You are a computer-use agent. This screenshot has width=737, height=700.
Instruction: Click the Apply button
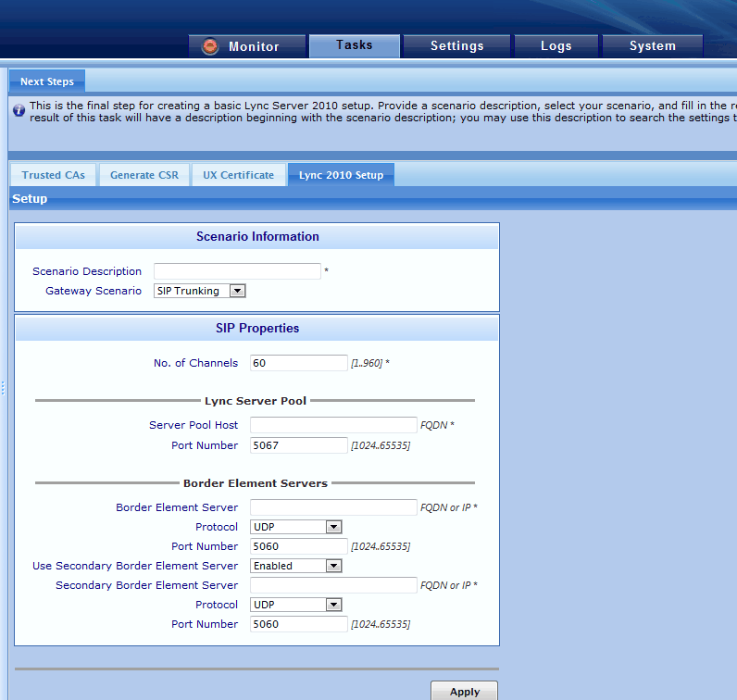point(465,691)
